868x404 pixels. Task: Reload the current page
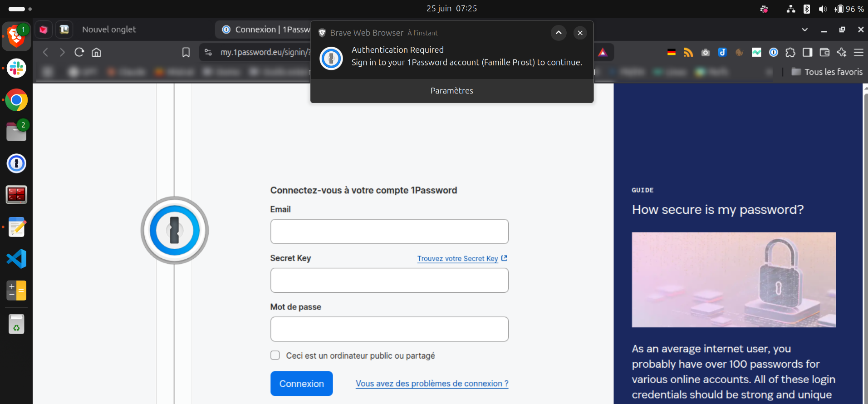click(x=79, y=52)
